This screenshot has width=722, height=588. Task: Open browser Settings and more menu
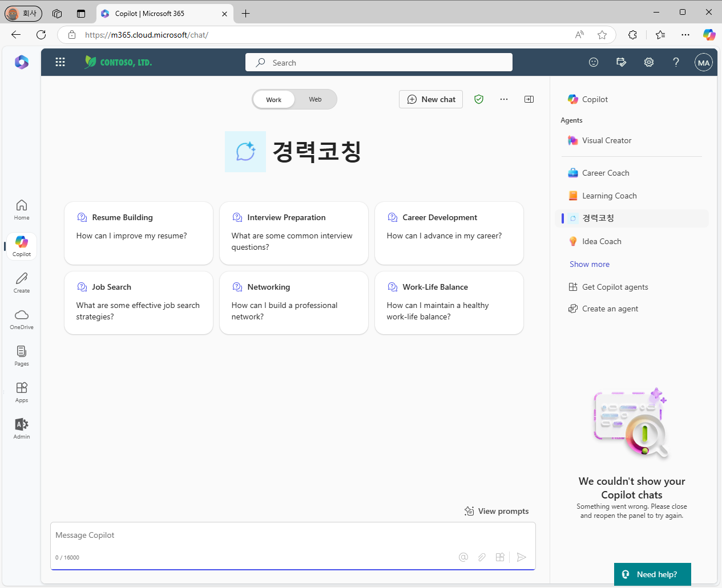pos(685,35)
